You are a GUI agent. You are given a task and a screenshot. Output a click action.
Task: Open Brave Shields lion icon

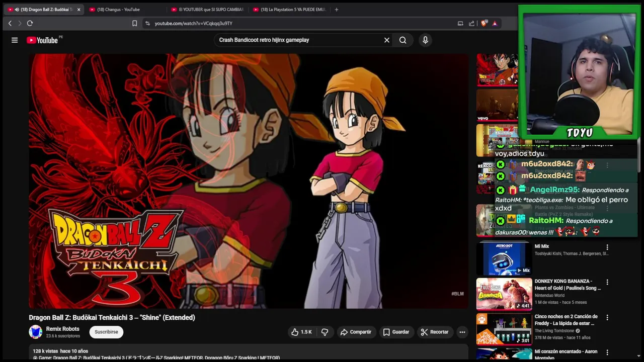coord(484,23)
